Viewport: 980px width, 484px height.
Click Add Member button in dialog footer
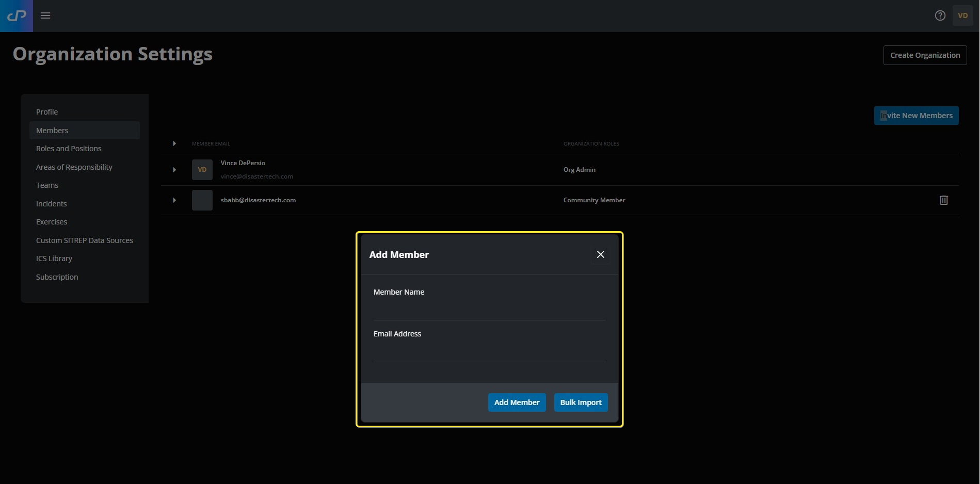click(517, 402)
